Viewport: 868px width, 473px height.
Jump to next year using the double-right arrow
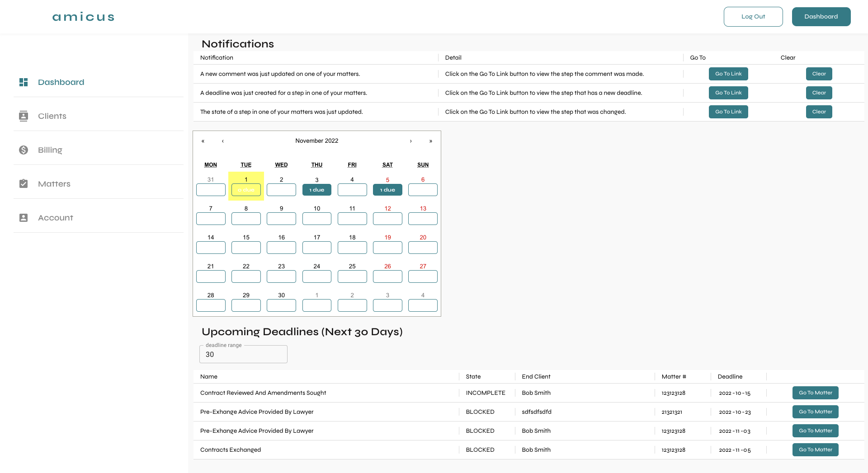431,140
